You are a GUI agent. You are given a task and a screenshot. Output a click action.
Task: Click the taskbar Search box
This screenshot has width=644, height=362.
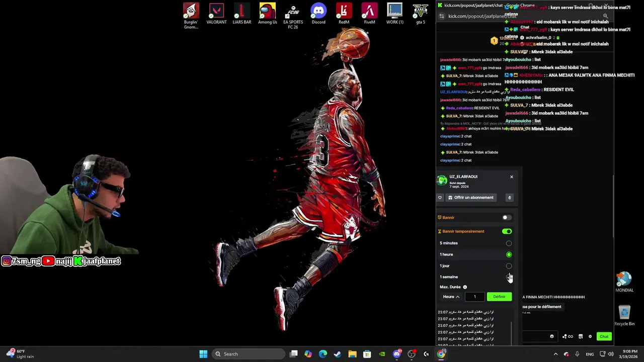(x=248, y=354)
